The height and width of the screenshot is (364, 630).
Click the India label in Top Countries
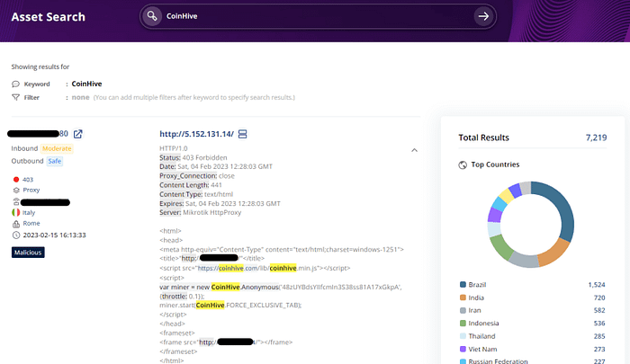click(476, 297)
